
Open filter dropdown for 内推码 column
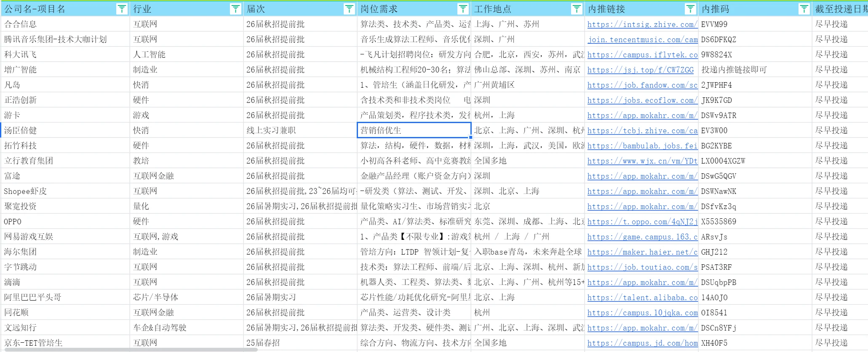(x=804, y=9)
